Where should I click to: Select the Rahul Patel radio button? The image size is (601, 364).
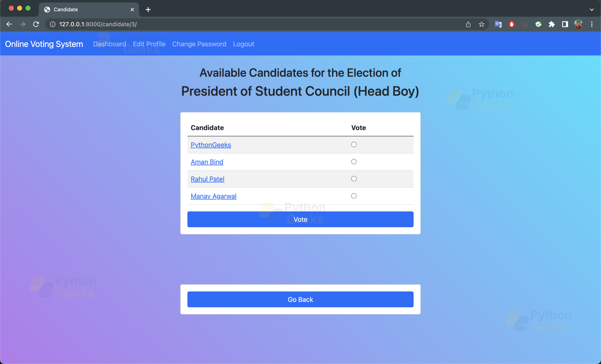(x=354, y=179)
